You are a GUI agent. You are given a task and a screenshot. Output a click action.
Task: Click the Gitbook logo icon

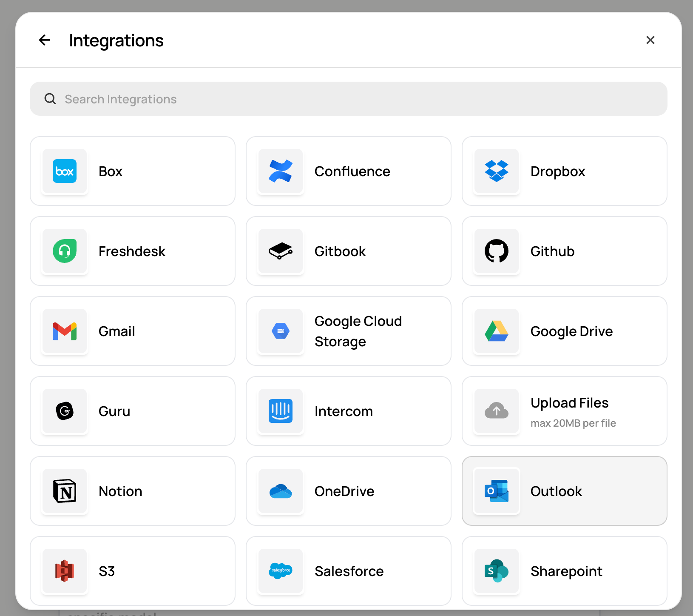(281, 251)
